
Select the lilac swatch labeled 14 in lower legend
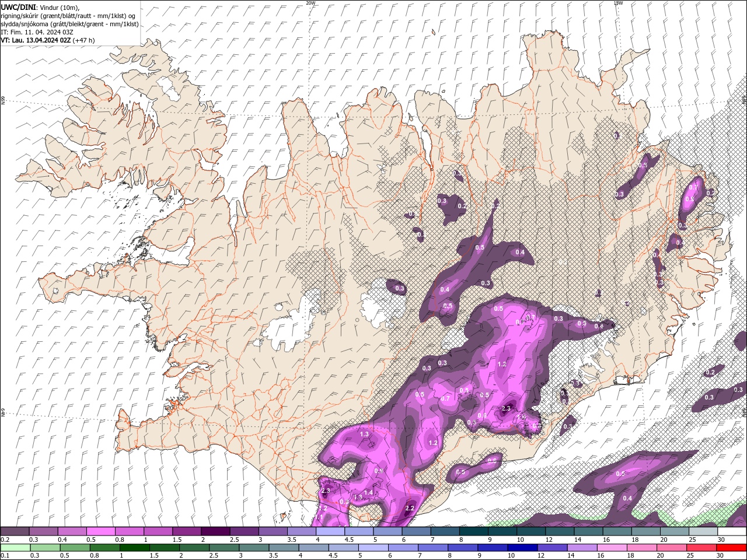pos(581,548)
